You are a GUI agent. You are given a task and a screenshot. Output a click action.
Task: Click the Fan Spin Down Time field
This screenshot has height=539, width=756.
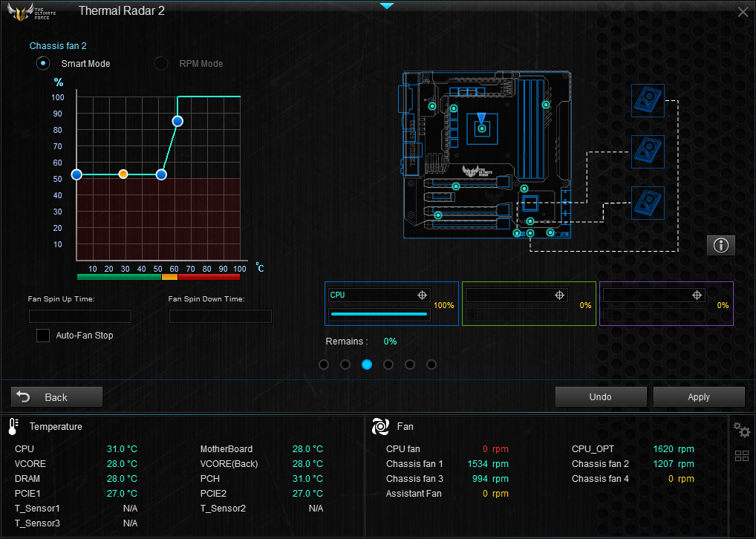[x=221, y=316]
